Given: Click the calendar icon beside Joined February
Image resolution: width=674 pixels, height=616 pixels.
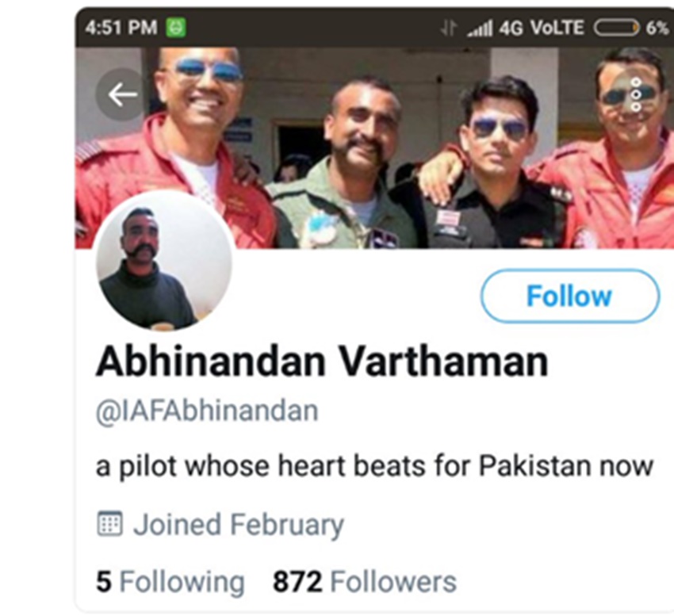Looking at the screenshot, I should [109, 524].
